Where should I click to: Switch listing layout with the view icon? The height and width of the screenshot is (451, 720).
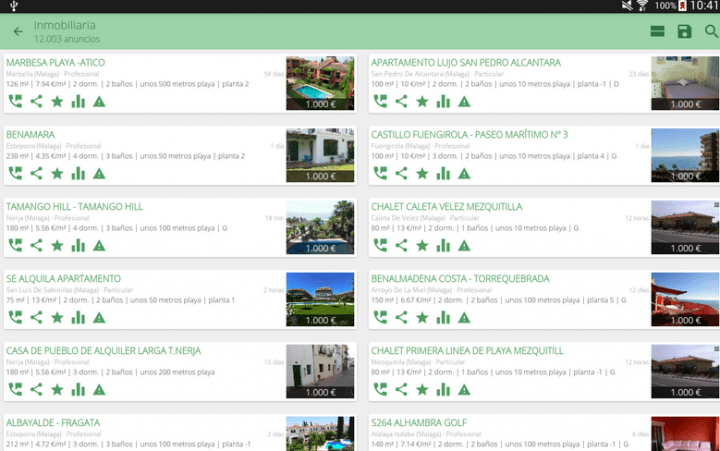(657, 31)
